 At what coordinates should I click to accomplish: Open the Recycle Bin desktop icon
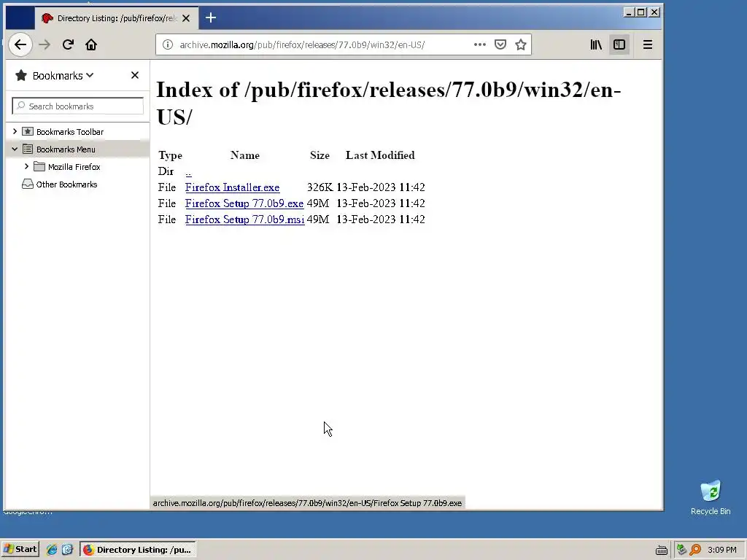711,497
